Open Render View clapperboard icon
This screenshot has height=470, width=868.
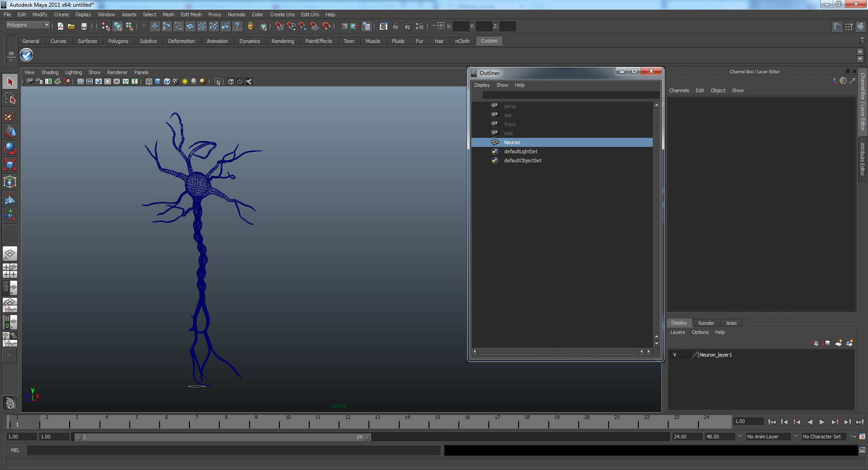(x=383, y=26)
